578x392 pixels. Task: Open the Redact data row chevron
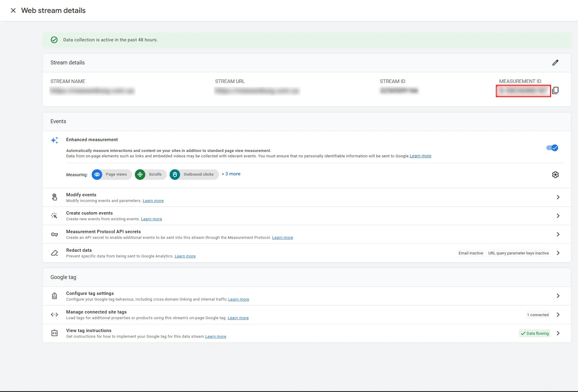click(x=558, y=253)
